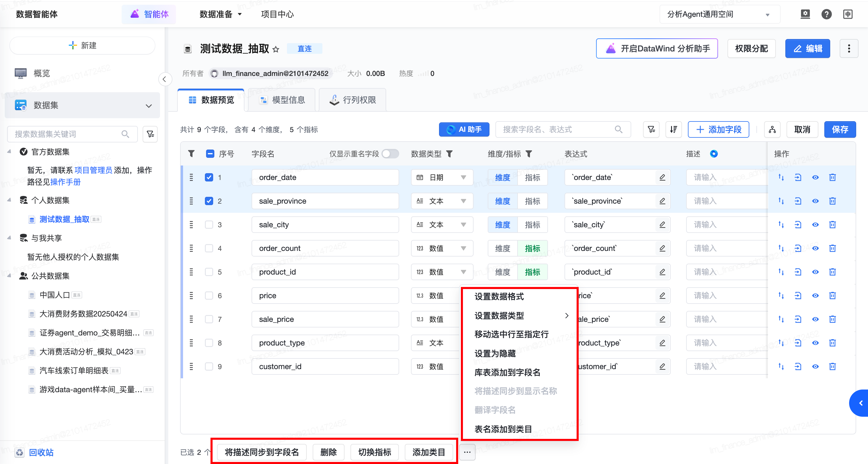Set order_count to 维度
The image size is (868, 464).
tap(502, 249)
